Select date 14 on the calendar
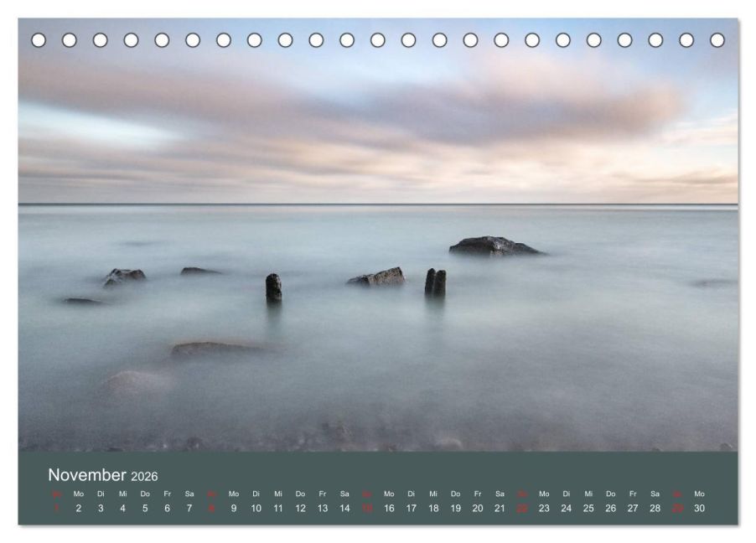The width and height of the screenshot is (756, 543). pyautogui.click(x=344, y=509)
